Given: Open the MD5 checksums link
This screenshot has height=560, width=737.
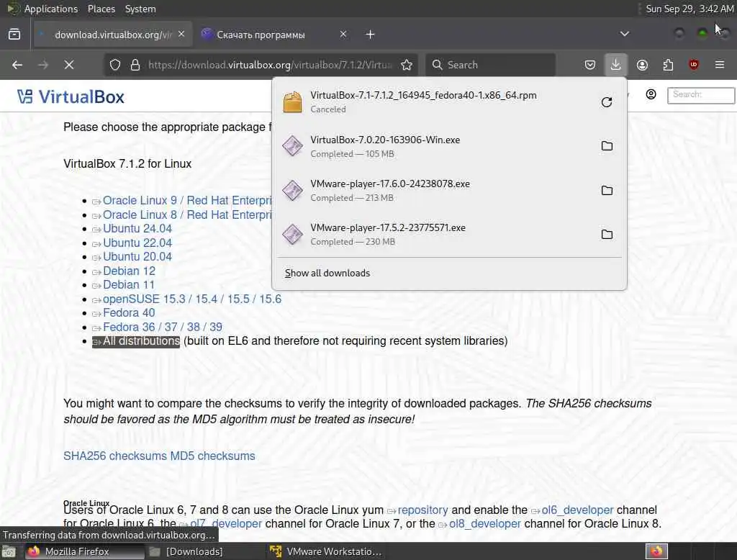Looking at the screenshot, I should coord(212,456).
